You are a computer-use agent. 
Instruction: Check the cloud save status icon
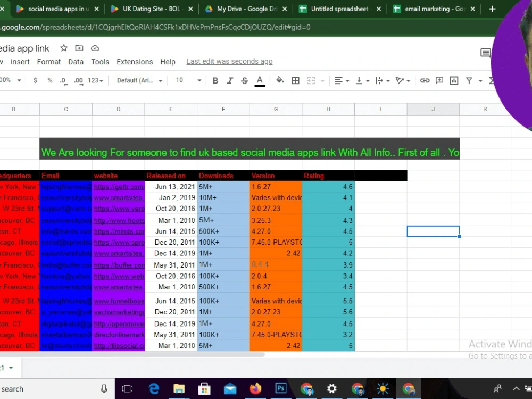(95, 48)
